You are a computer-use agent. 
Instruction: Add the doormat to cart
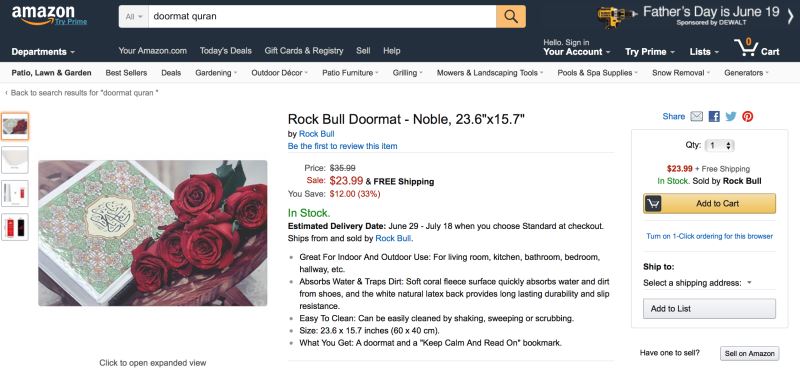[709, 203]
